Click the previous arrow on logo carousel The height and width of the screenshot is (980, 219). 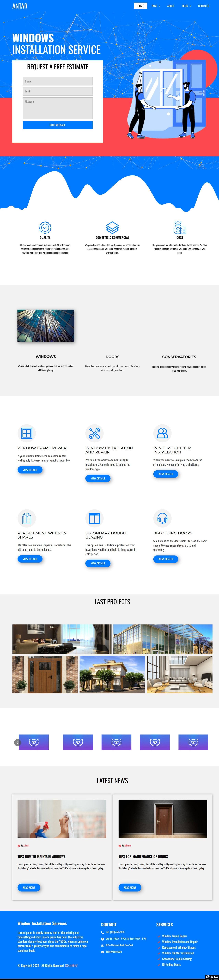click(x=17, y=743)
